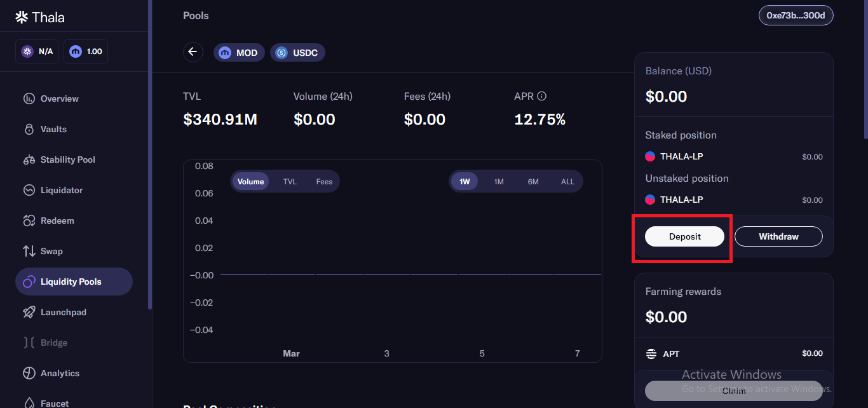Click the staked THALA-LP token icon
Image resolution: width=868 pixels, height=408 pixels.
click(x=650, y=156)
